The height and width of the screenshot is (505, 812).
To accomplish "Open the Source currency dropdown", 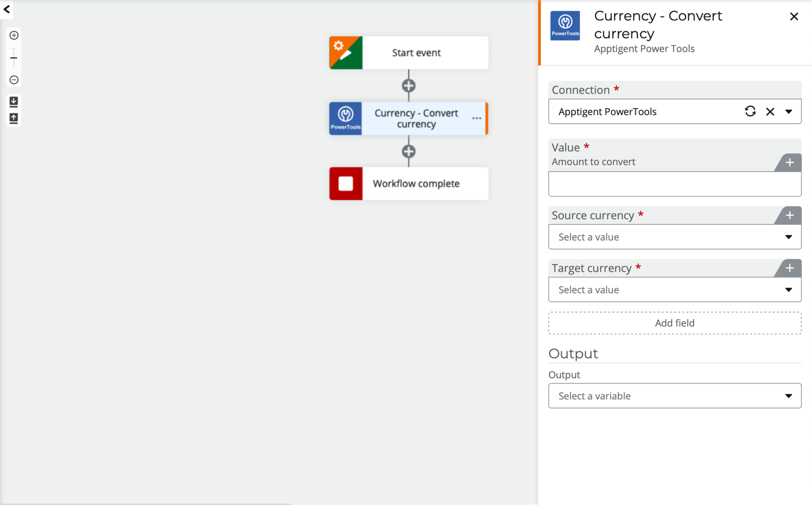I will tap(788, 237).
